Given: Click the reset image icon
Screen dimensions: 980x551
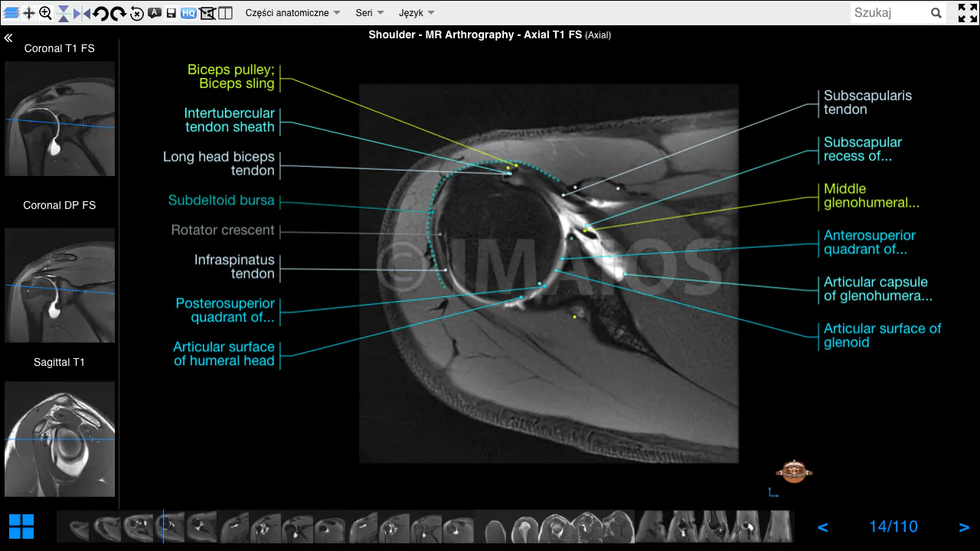Looking at the screenshot, I should pos(138,12).
